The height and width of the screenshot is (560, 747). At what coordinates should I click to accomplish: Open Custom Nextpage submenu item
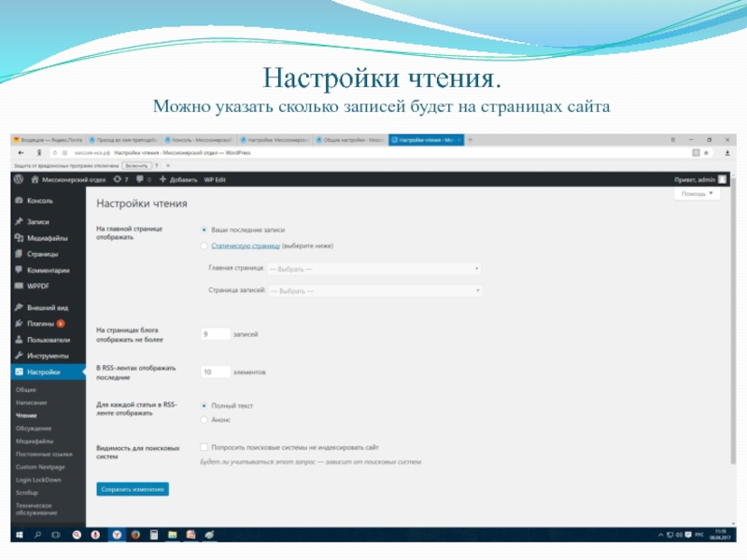pyautogui.click(x=40, y=467)
